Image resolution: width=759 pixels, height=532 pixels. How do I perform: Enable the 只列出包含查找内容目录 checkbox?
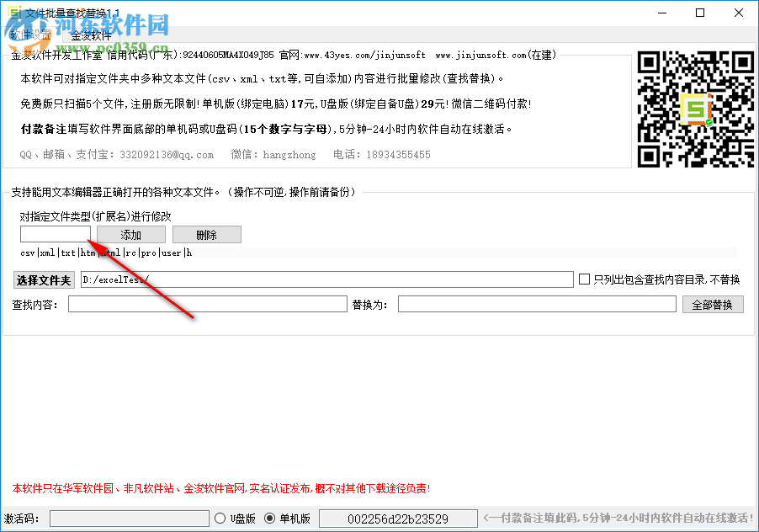[585, 279]
